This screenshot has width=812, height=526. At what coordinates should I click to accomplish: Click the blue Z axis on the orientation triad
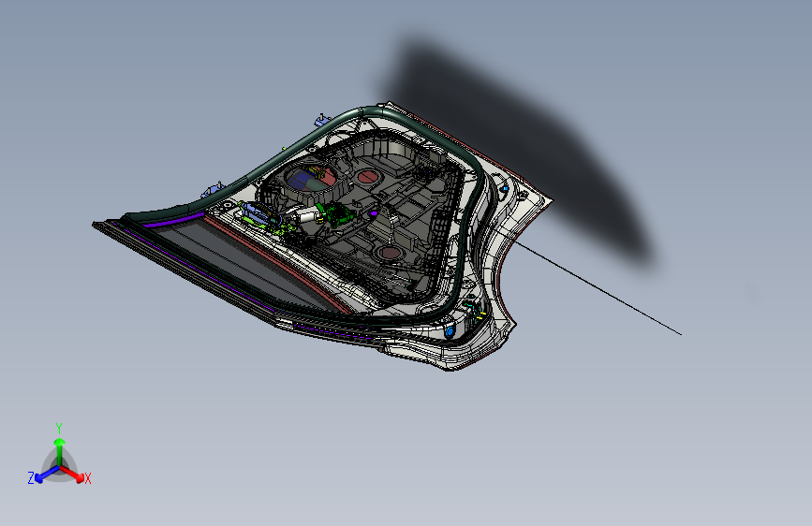47,474
